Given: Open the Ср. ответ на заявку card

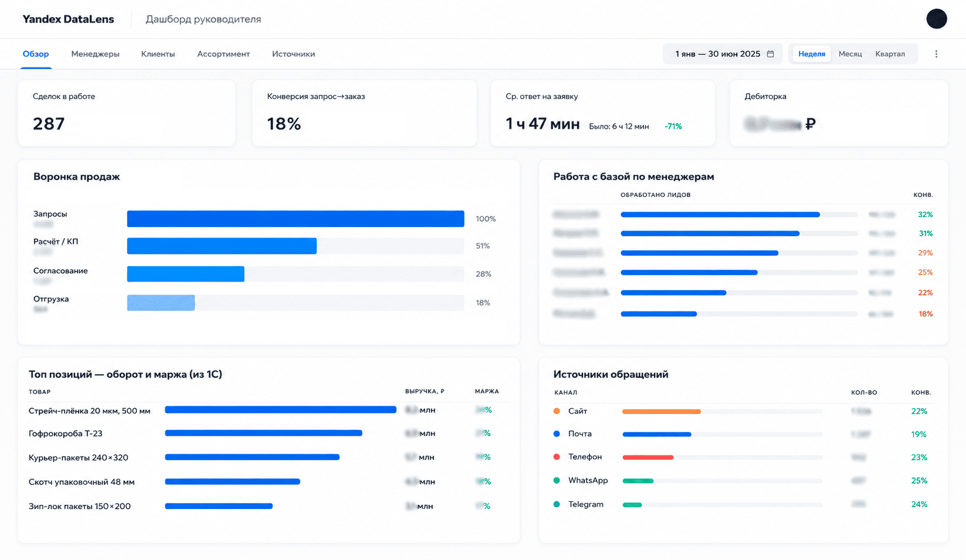Looking at the screenshot, I should click(x=602, y=113).
